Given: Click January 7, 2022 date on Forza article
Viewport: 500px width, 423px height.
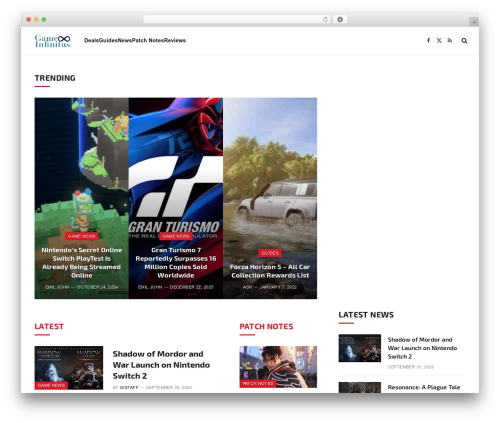Looking at the screenshot, I should pyautogui.click(x=278, y=287).
